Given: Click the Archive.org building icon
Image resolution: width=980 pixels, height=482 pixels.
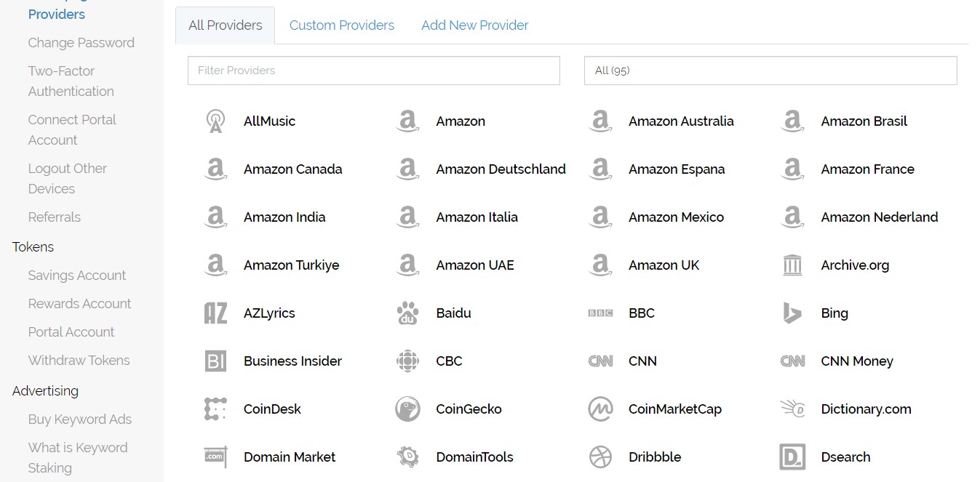Looking at the screenshot, I should pyautogui.click(x=792, y=265).
